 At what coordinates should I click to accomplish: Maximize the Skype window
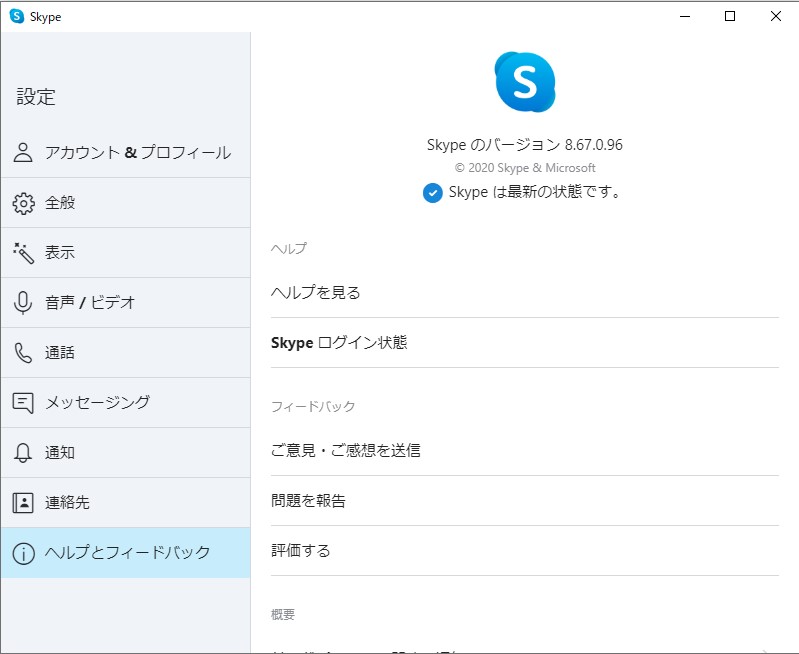pos(730,16)
